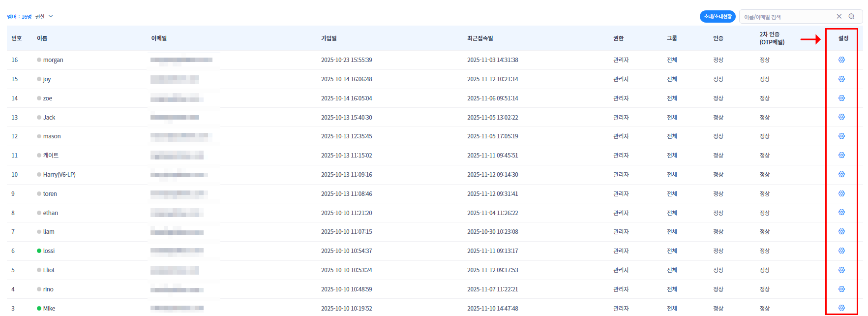Open settings gear for 케이트
This screenshot has height=316, width=868.
tap(841, 156)
